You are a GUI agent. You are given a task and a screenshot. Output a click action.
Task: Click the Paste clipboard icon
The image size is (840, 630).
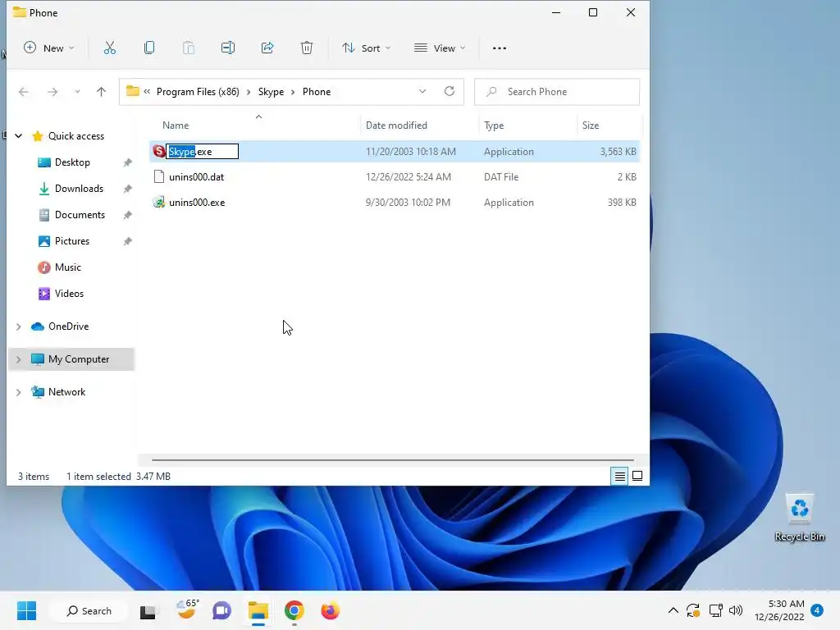(x=189, y=48)
